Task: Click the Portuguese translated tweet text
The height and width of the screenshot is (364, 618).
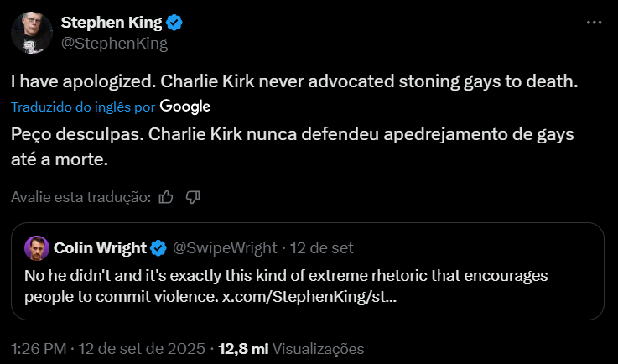Action: 285,144
